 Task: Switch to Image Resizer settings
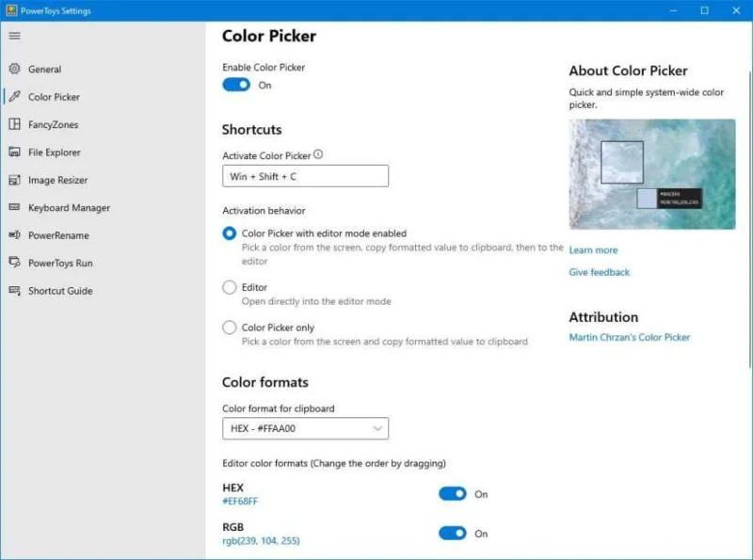57,180
